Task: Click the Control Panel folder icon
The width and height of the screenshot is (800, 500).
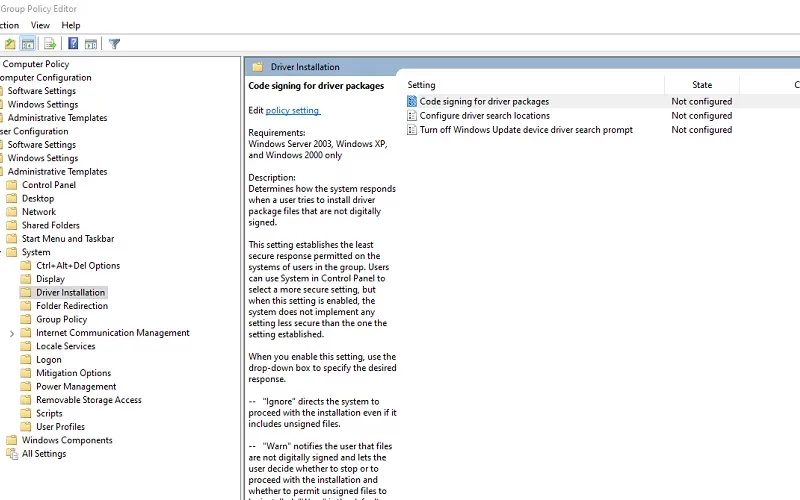Action: (11, 185)
